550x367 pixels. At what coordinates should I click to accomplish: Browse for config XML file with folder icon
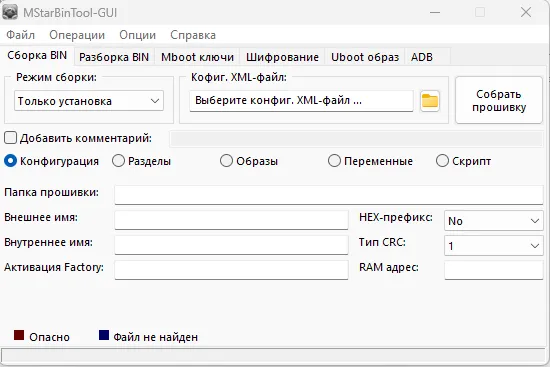pos(430,101)
